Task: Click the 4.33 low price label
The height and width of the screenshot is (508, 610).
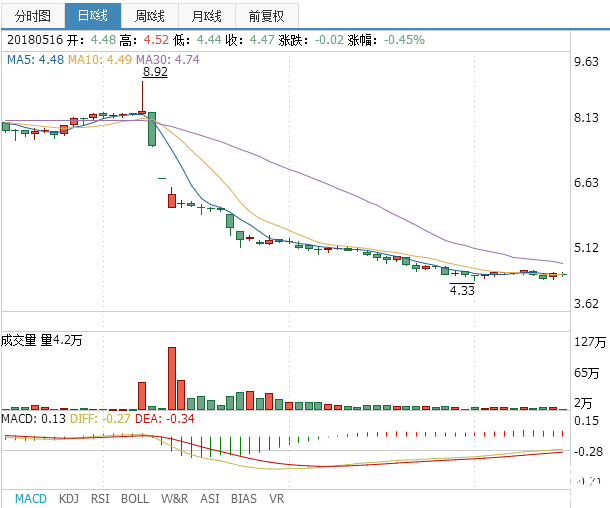Action: pyautogui.click(x=462, y=290)
